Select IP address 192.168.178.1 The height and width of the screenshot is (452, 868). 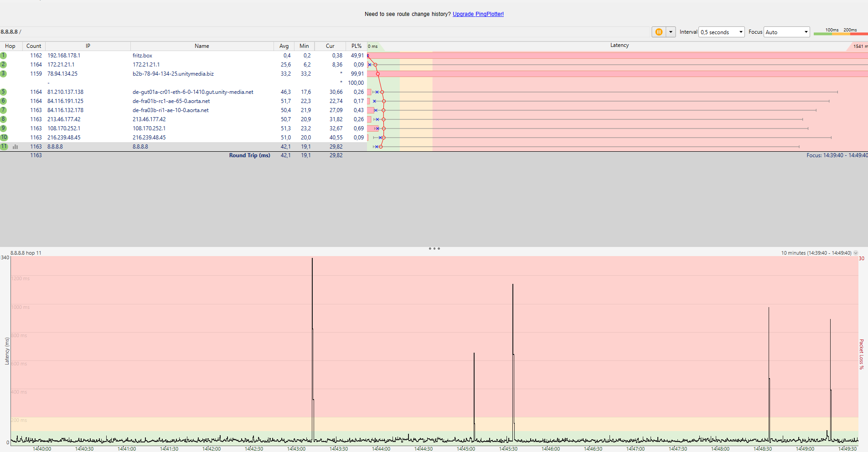coord(64,56)
